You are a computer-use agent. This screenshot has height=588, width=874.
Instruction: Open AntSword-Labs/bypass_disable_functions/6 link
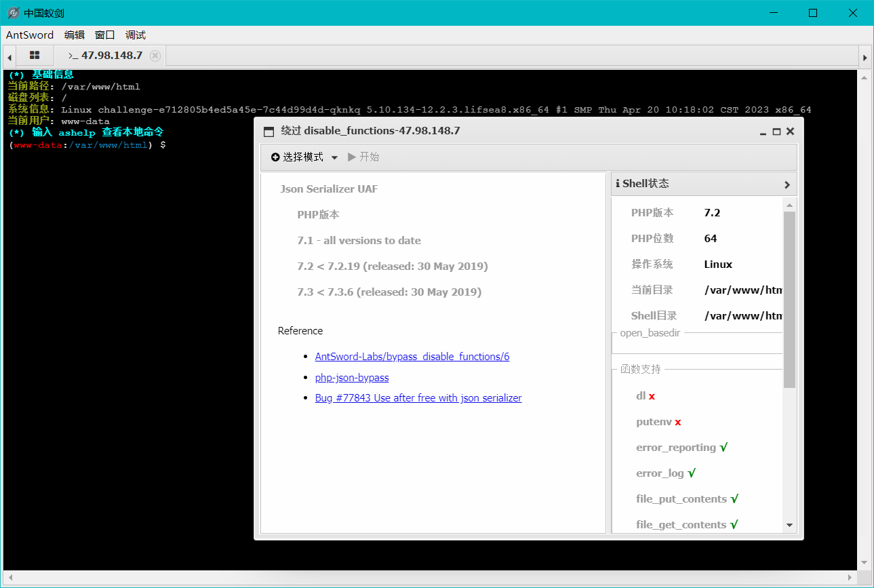[x=412, y=357]
